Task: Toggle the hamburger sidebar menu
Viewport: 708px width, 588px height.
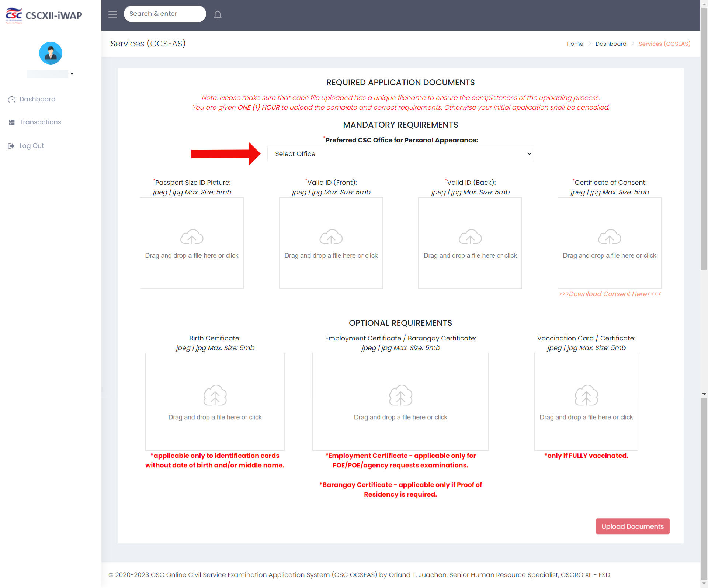Action: tap(112, 14)
